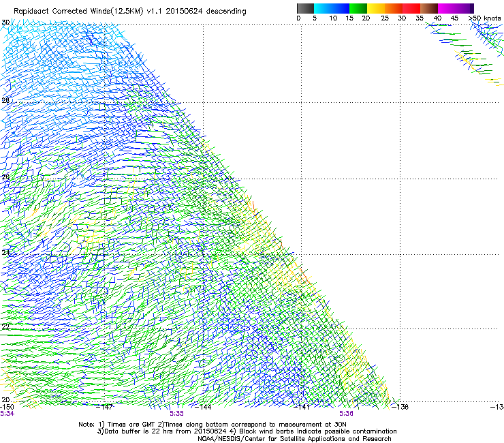This screenshot has height=443, width=504.
Task: Click the yellow 20–25 knots legend swatch
Action: tap(376, 8)
